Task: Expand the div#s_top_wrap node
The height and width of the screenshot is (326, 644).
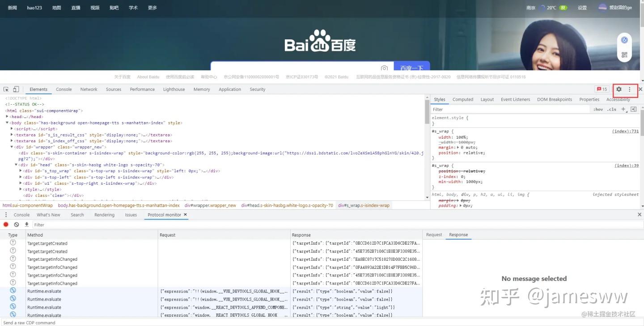Action: point(21,171)
